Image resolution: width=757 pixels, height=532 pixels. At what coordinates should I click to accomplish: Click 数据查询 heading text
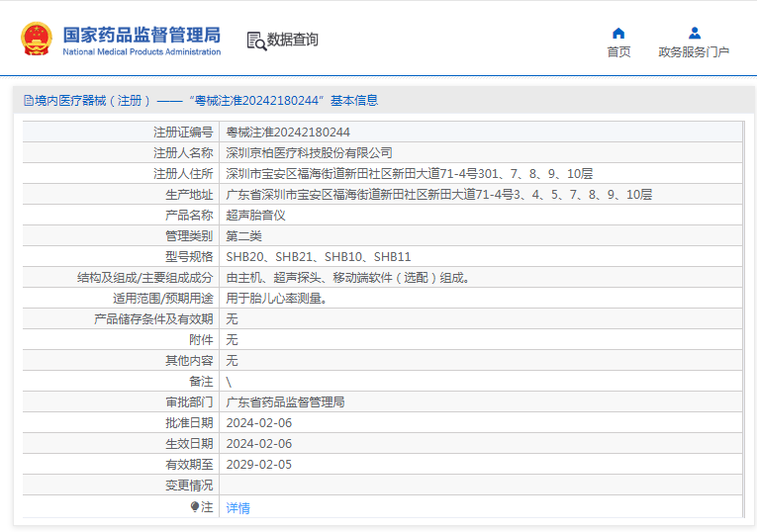pos(293,40)
